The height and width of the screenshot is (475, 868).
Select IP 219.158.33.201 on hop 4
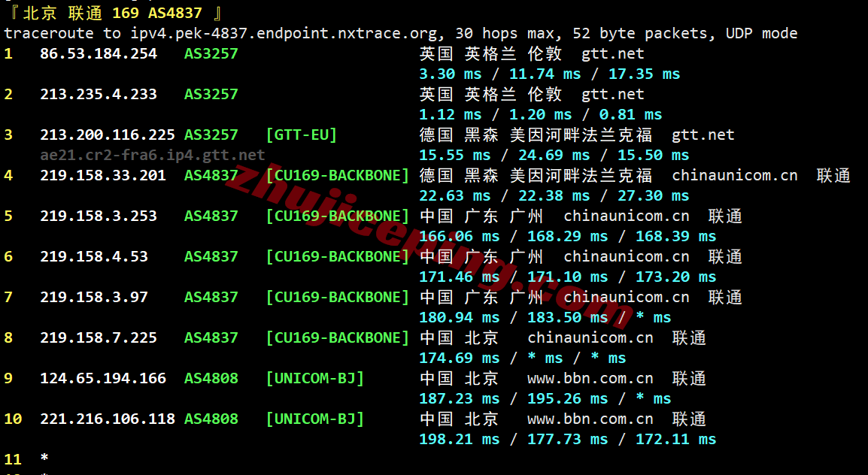pyautogui.click(x=105, y=174)
